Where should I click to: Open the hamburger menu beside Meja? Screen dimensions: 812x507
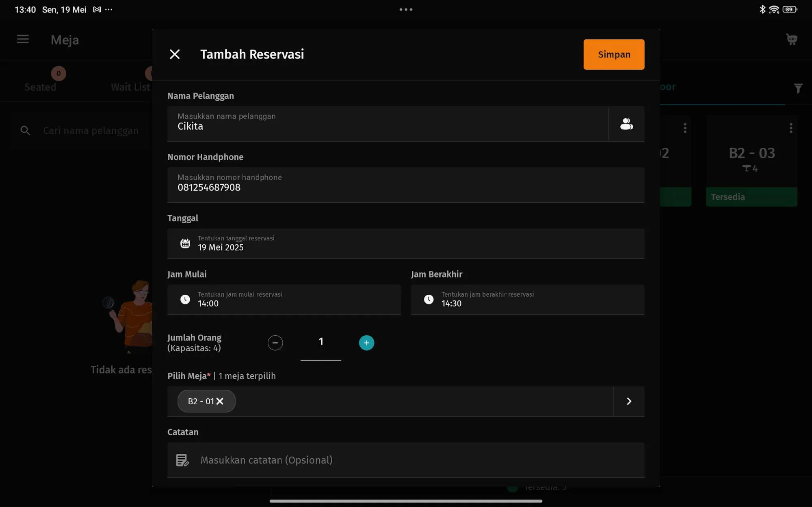coord(23,39)
